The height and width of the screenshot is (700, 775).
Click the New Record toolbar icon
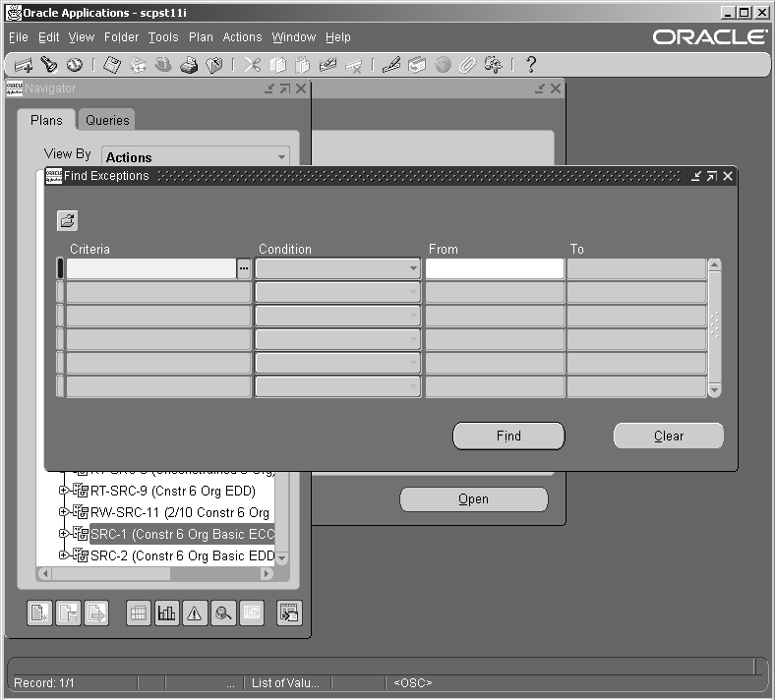23,65
